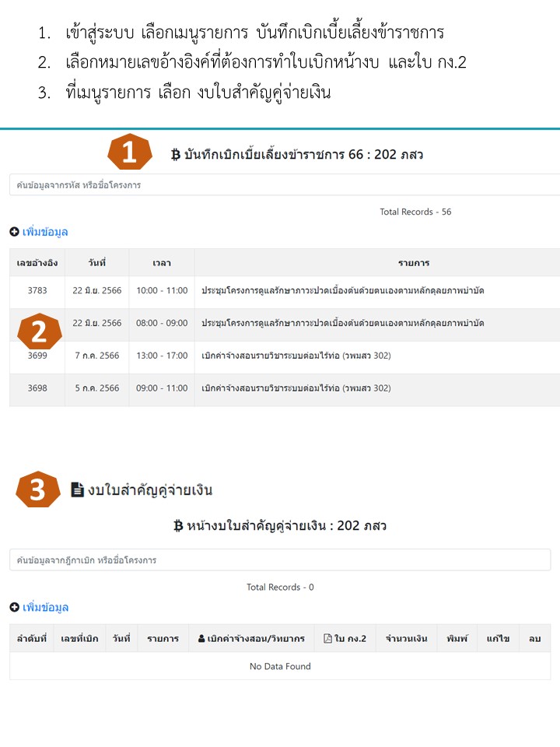Click the person icon in เบิกค่าจ้างสอน/วิทยากร header
Screen dimensions: 560x747
pyautogui.click(x=201, y=638)
